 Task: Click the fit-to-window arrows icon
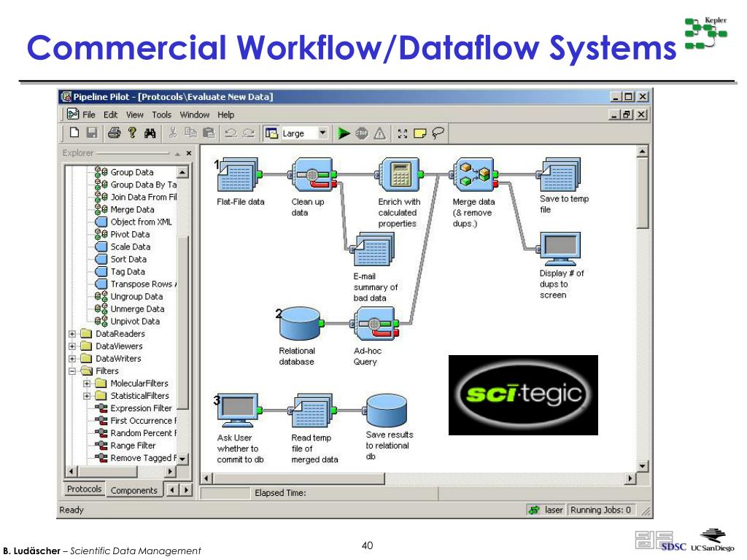(x=403, y=134)
